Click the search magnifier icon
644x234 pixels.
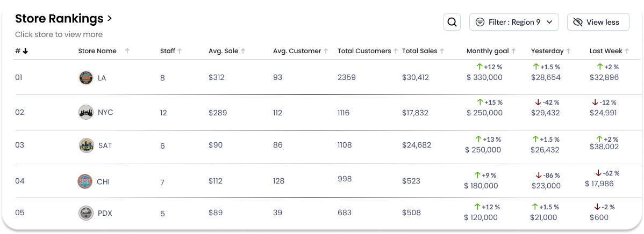452,22
